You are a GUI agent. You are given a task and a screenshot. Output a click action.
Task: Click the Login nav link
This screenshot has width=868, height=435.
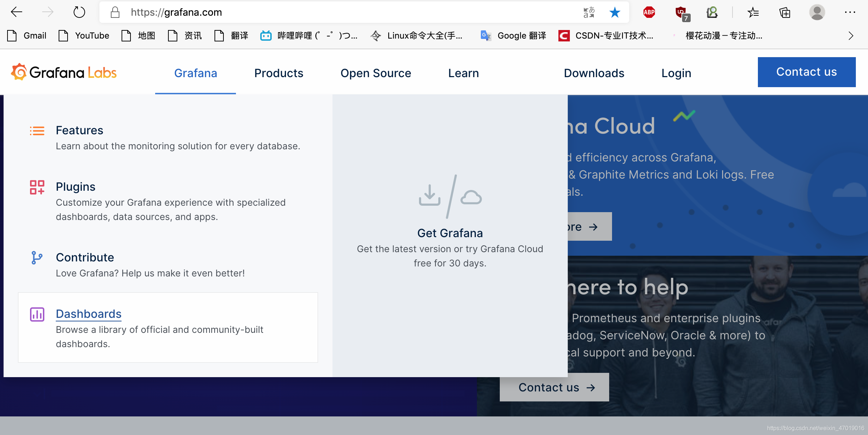pos(676,73)
